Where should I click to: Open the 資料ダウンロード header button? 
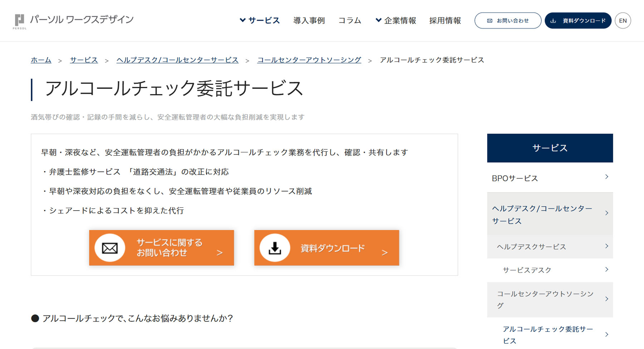point(578,21)
